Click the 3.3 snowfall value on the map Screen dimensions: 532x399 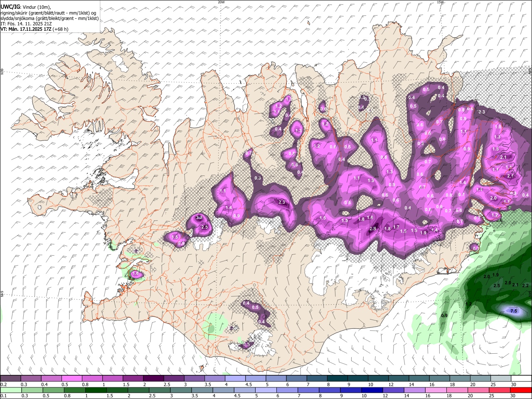pos(199,217)
